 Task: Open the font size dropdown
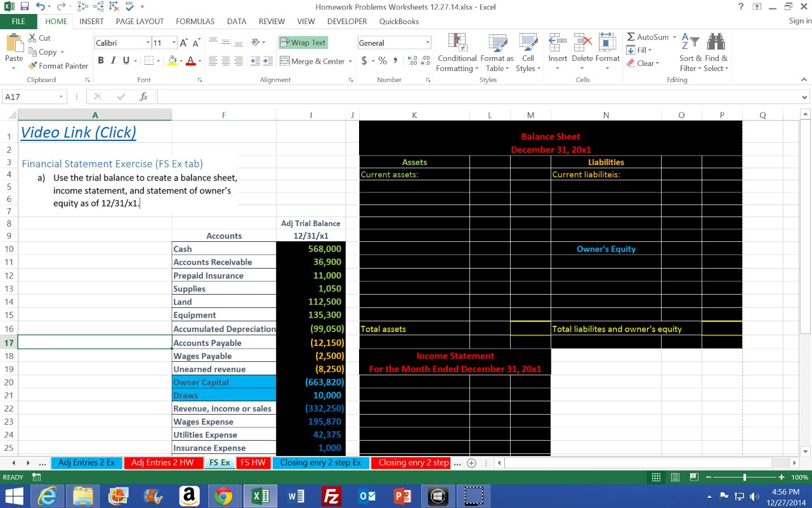tap(174, 43)
